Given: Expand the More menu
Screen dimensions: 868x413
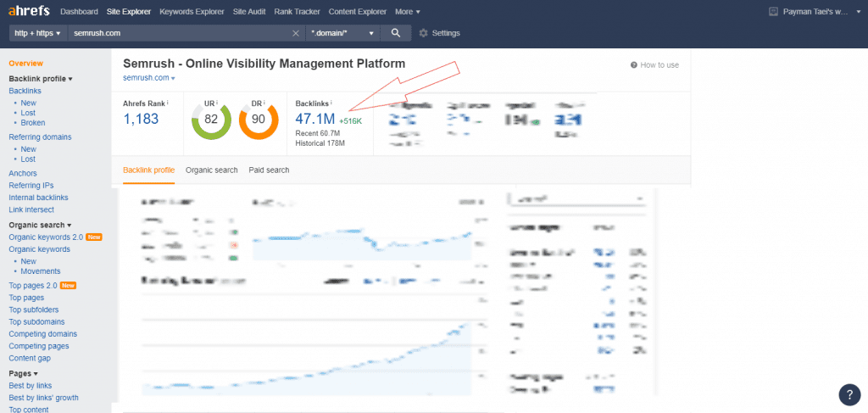Looking at the screenshot, I should tap(408, 12).
